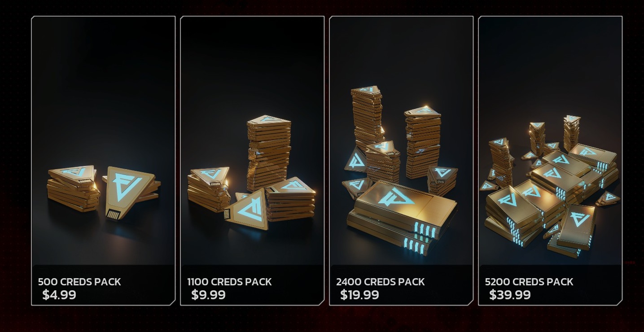Click the leftmost chip stack in 5200 pack image

501,162
